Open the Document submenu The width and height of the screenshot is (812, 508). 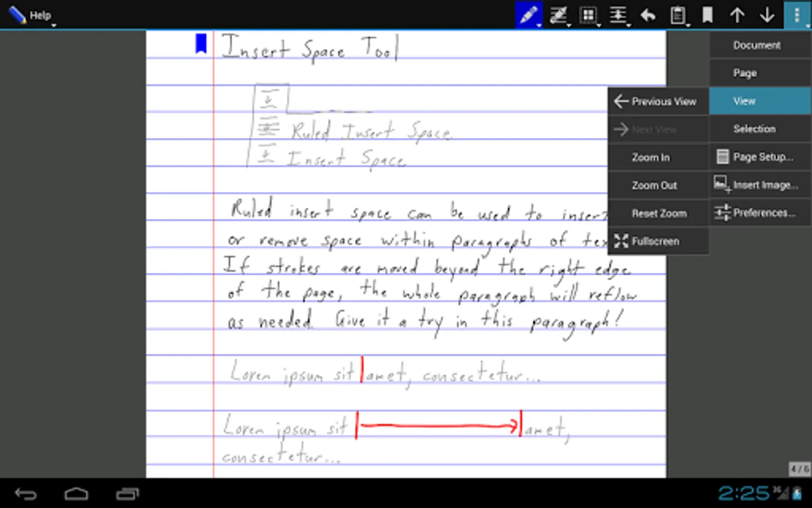point(760,45)
